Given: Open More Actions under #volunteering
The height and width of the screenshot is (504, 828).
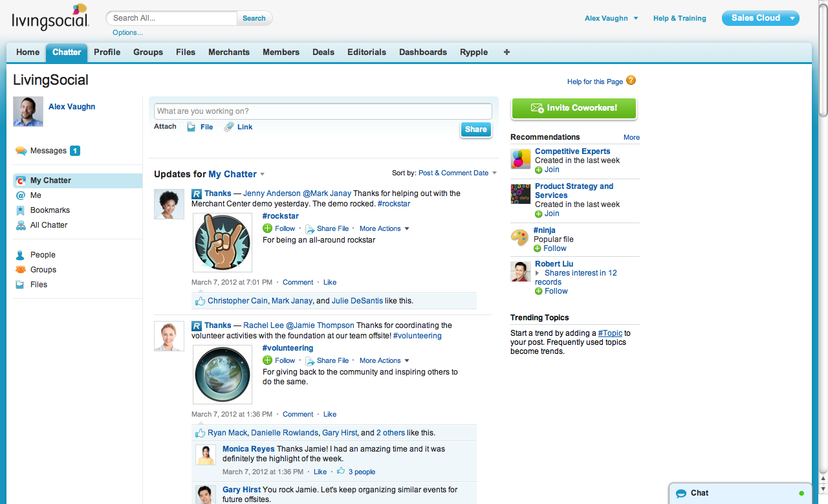Looking at the screenshot, I should tap(384, 360).
